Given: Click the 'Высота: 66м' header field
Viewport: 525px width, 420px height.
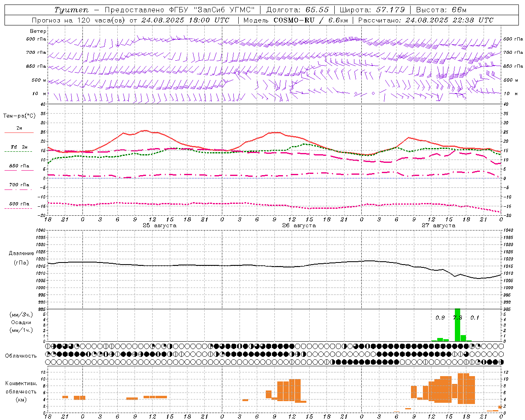Looking at the screenshot, I should click(441, 10).
